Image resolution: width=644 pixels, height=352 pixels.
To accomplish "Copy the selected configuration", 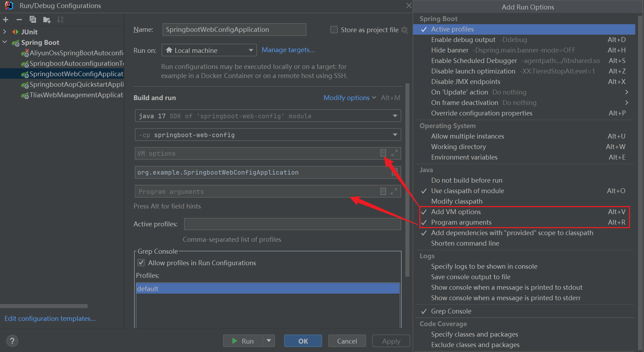I will tap(33, 20).
